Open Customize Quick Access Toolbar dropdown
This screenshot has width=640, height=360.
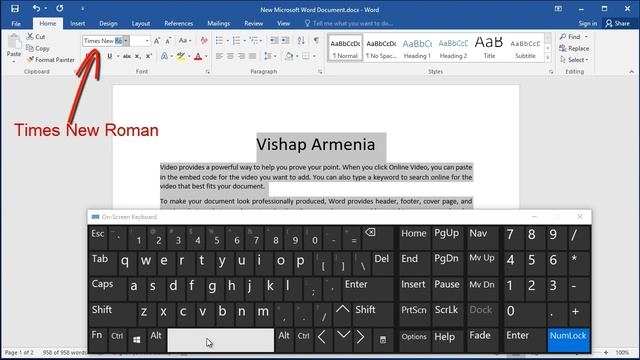[x=82, y=9]
